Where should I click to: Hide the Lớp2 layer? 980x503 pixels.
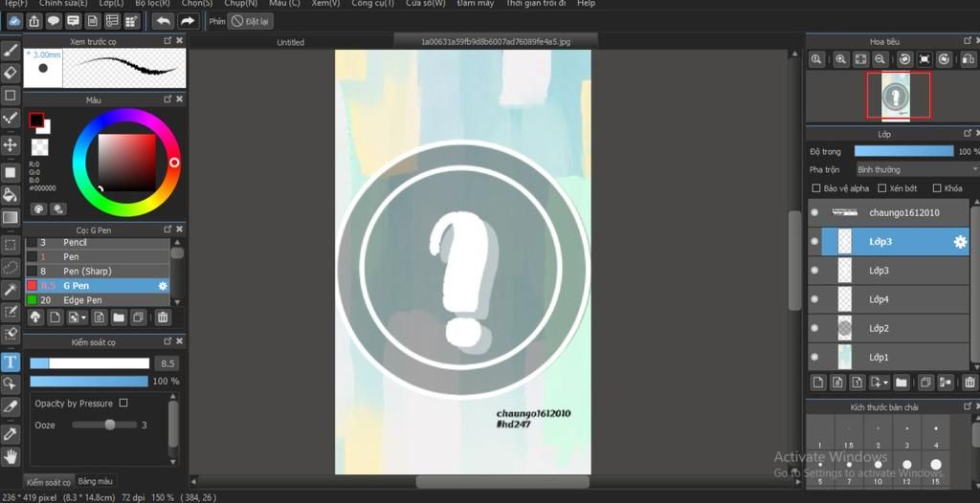[814, 328]
